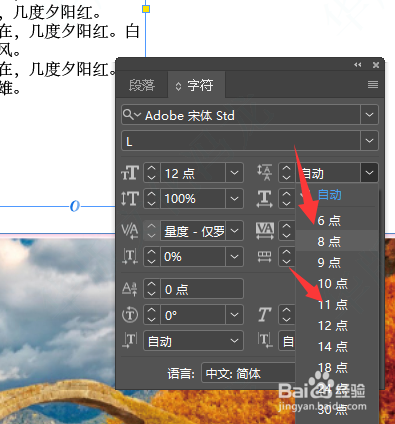Select the 字符 tab
The width and height of the screenshot is (395, 424).
pyautogui.click(x=197, y=85)
